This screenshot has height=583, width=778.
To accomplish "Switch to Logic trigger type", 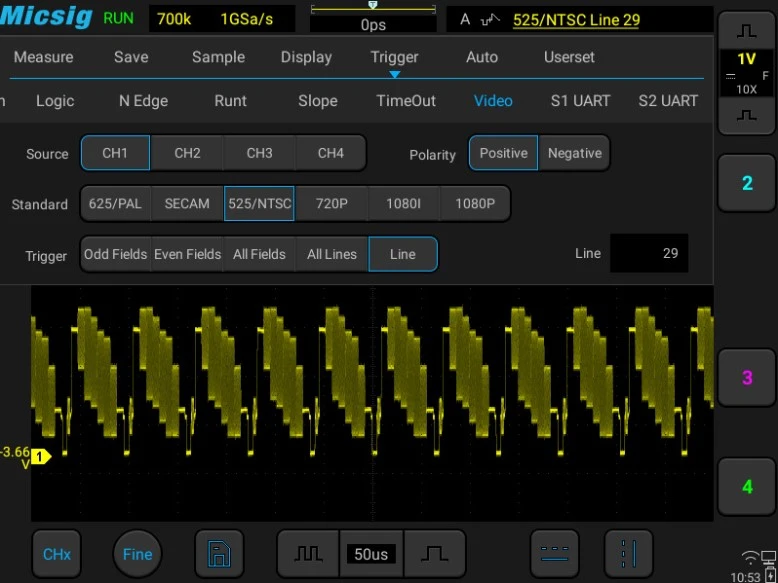I will (x=55, y=101).
